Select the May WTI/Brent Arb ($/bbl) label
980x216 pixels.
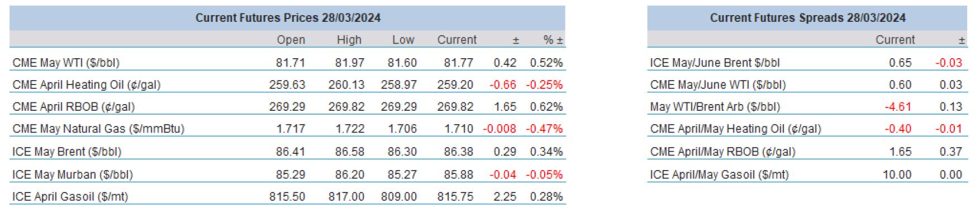(x=715, y=106)
